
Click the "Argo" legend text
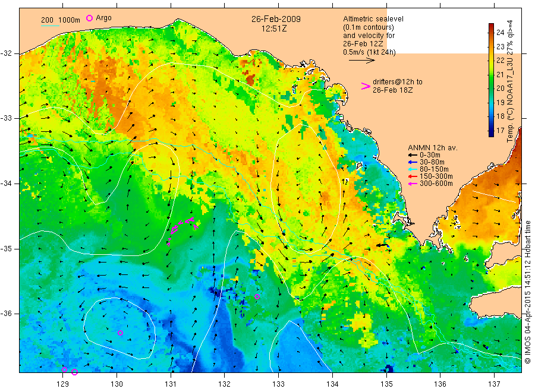coord(103,18)
